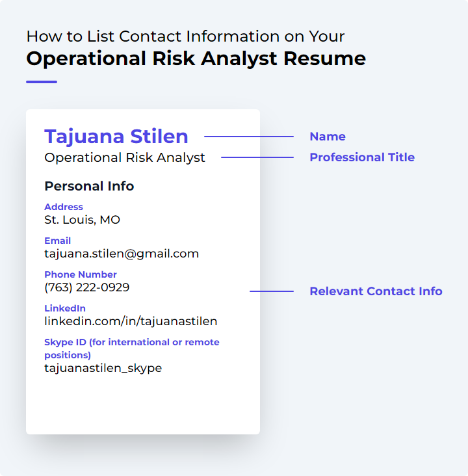Click the Relevant Contact Info label
Screen dimensions: 468x476
pos(376,291)
